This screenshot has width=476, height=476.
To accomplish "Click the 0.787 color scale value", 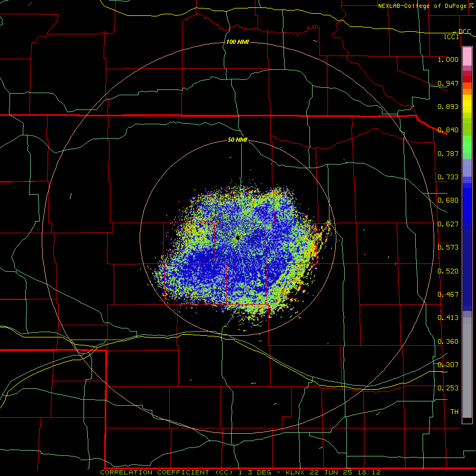I will pyautogui.click(x=448, y=153).
